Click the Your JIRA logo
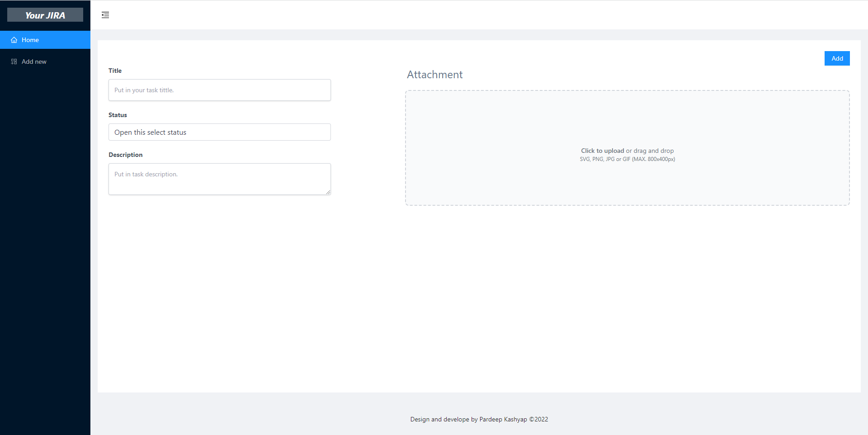The image size is (868, 435). click(45, 14)
